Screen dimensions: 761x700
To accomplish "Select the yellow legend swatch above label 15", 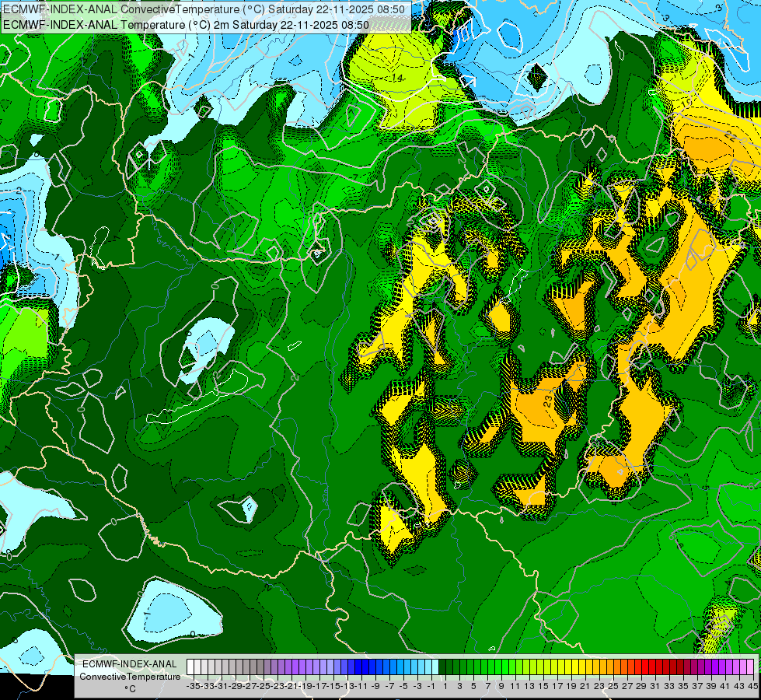I will tap(540, 667).
